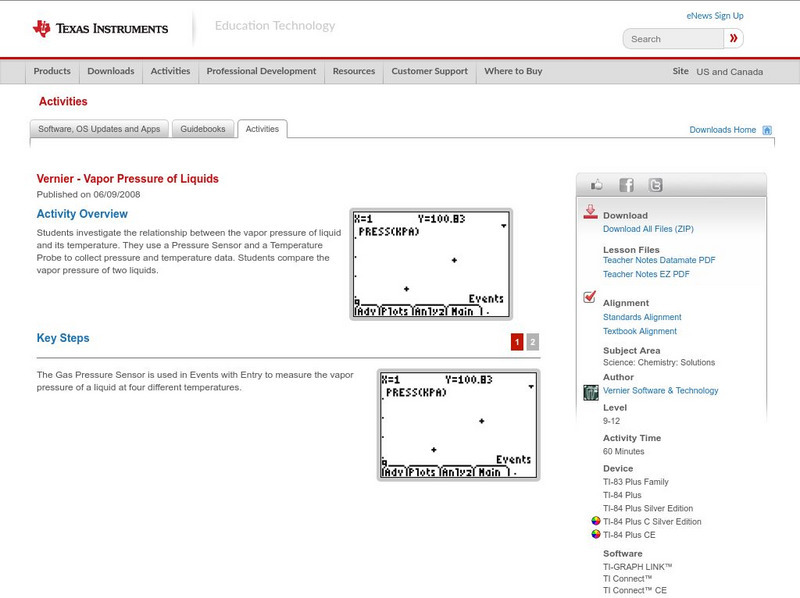Open the Customer Support menu
This screenshot has width=800, height=598.
point(428,71)
